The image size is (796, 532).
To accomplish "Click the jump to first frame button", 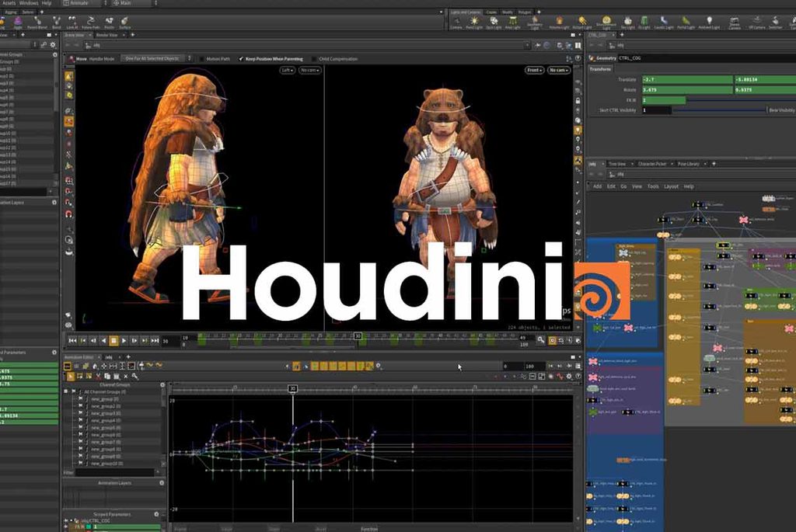I will coord(72,341).
